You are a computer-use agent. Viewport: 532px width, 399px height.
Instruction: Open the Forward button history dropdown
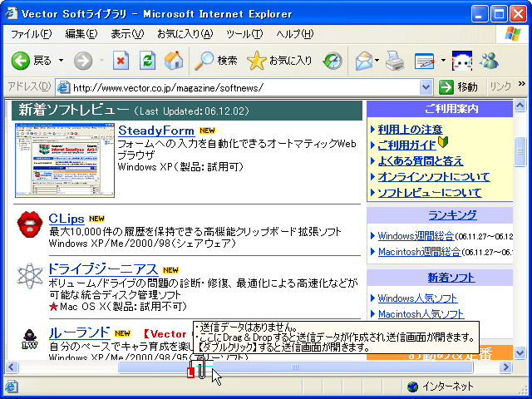click(101, 61)
